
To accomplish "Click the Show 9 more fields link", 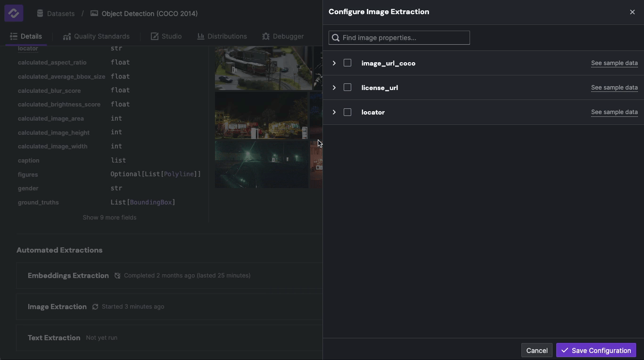I will click(x=109, y=217).
